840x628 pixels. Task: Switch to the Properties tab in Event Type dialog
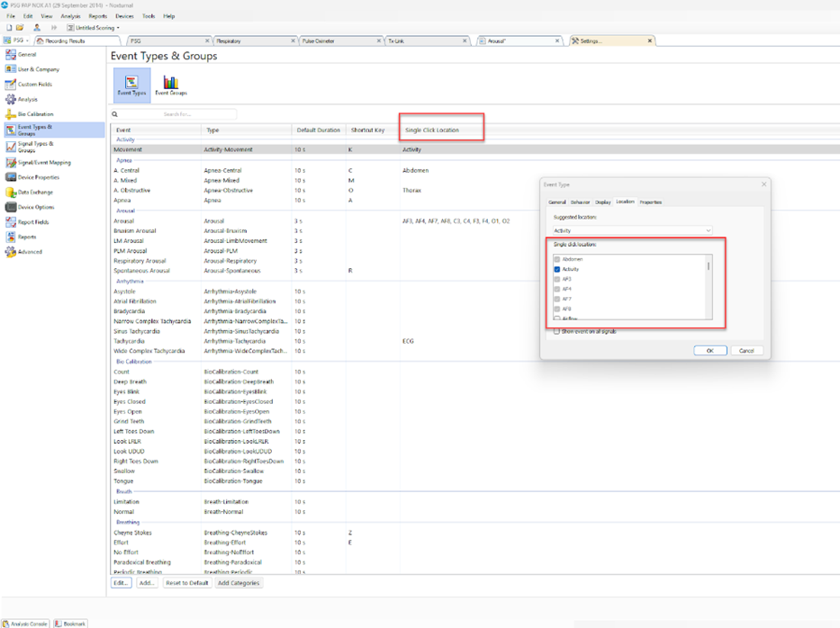651,202
